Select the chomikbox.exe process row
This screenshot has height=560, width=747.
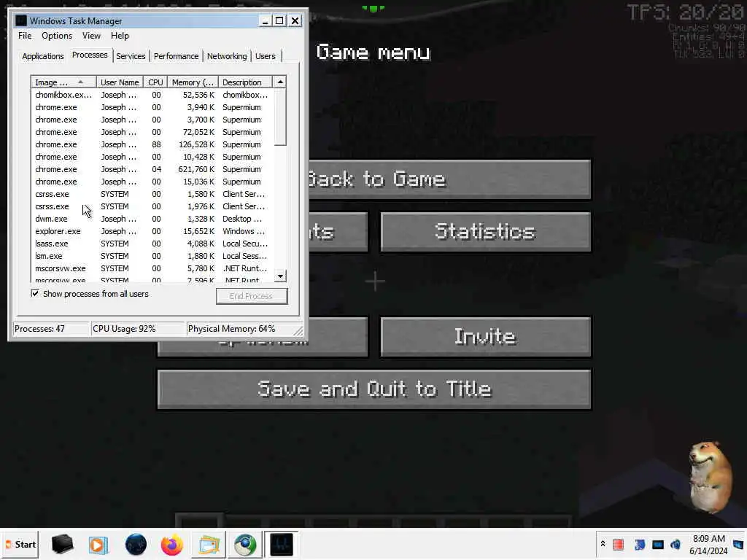[x=152, y=95]
